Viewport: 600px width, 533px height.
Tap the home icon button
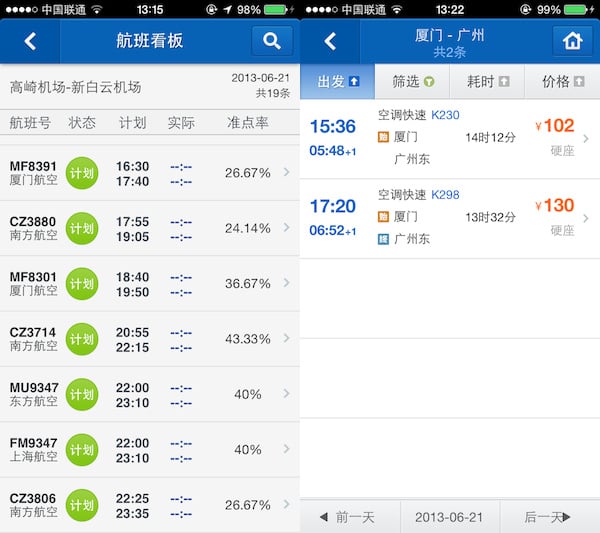pyautogui.click(x=572, y=41)
